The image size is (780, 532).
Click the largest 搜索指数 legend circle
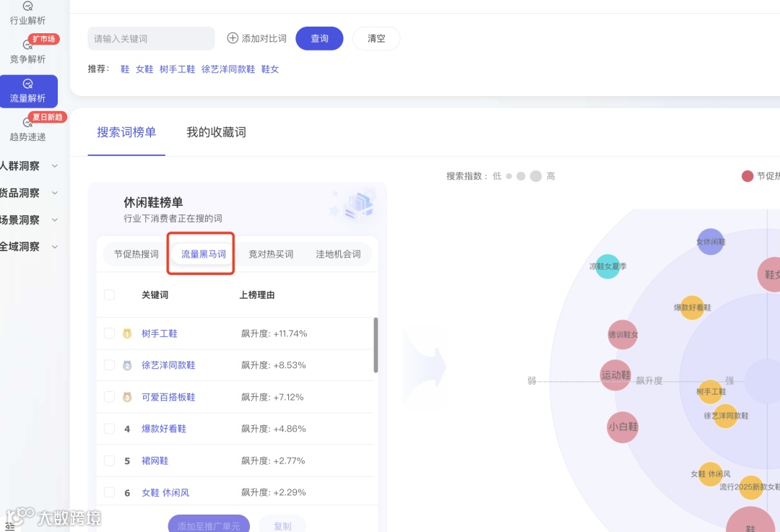(x=536, y=176)
